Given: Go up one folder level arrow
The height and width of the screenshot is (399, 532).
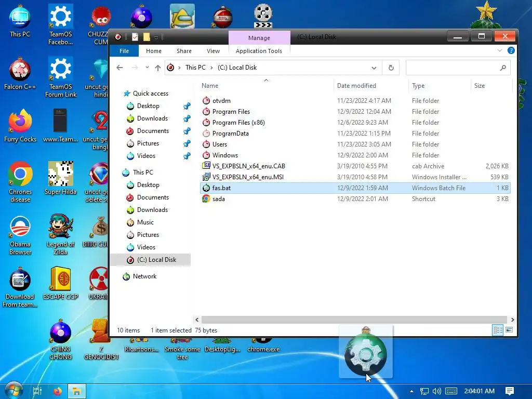Looking at the screenshot, I should coord(158,68).
